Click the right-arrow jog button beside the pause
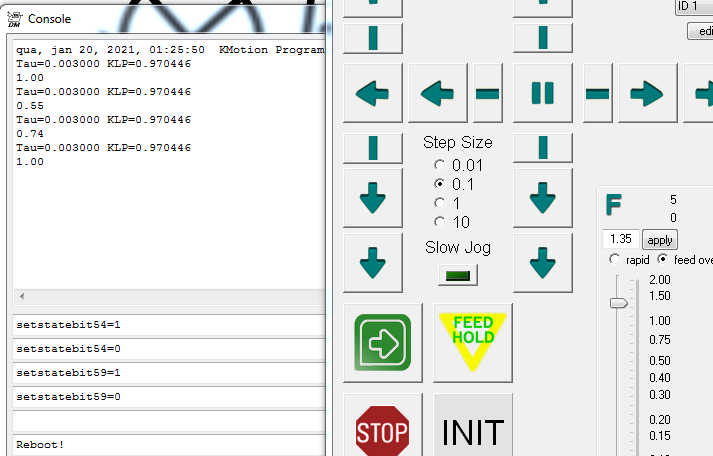 click(x=647, y=94)
